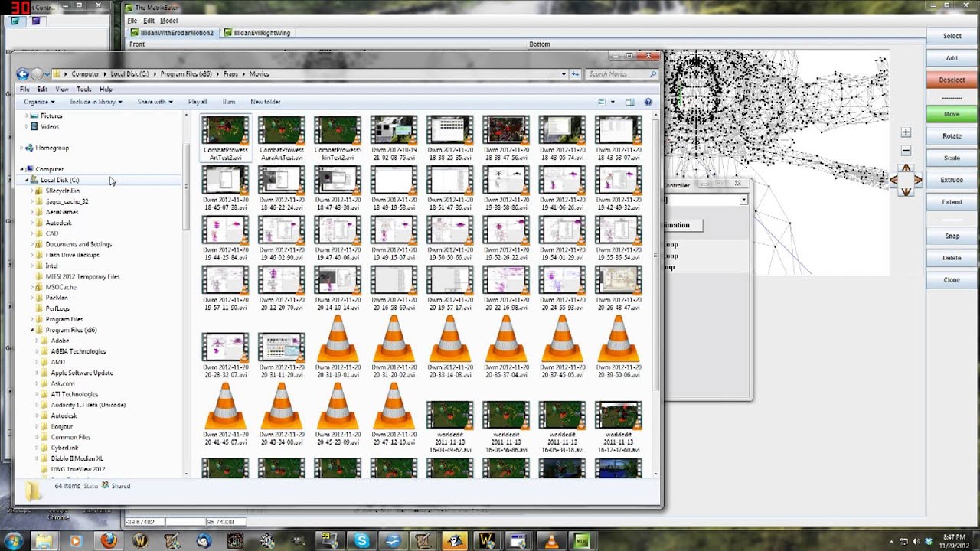
Task: Open the Fraps taskbar icon showing 99
Action: (330, 541)
